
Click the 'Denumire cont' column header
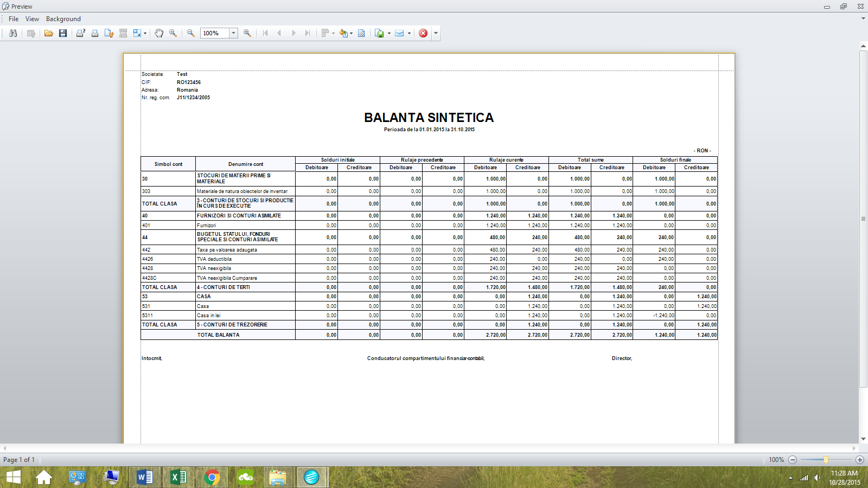246,164
